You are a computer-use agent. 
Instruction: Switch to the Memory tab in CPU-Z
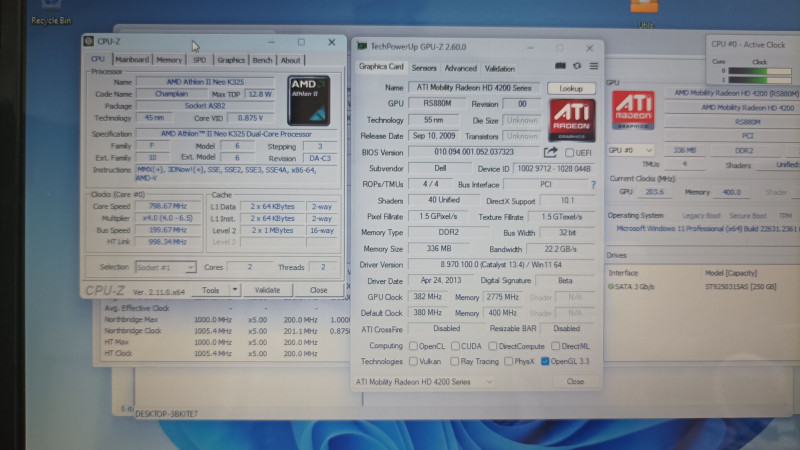pos(169,60)
